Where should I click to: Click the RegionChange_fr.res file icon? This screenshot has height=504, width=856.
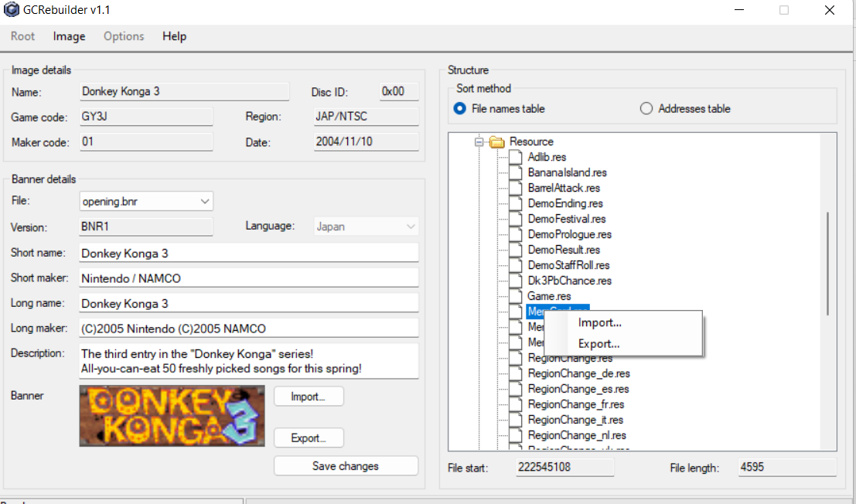click(x=516, y=404)
